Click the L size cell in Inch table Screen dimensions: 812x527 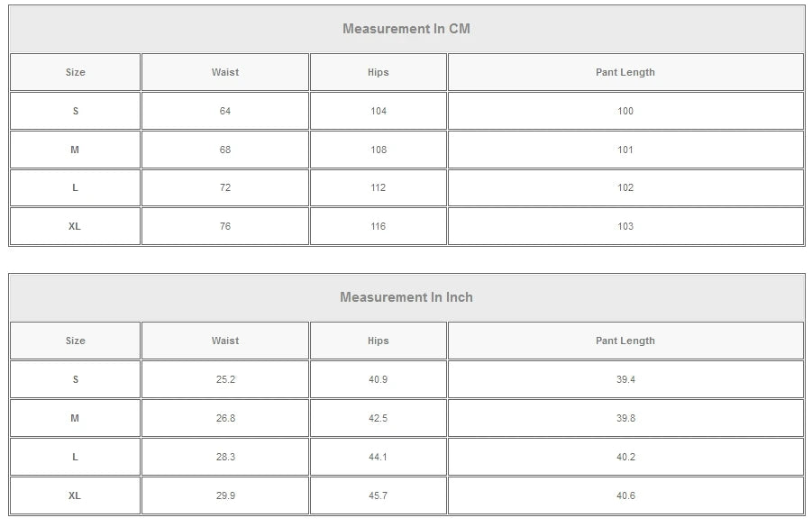tap(75, 457)
